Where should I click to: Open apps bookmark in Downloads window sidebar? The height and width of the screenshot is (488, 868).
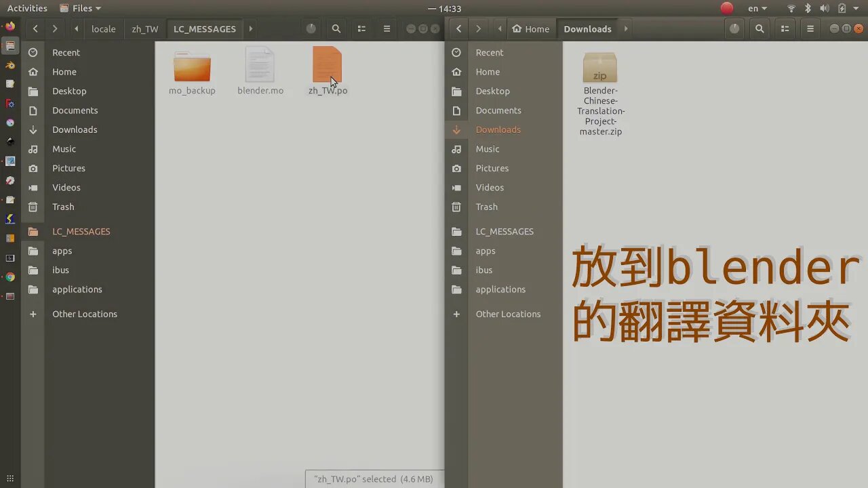[504, 251]
